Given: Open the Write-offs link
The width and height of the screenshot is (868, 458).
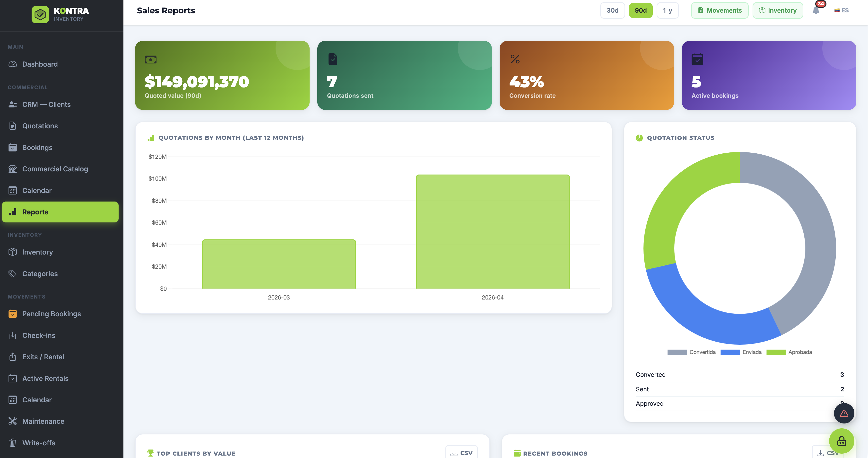Looking at the screenshot, I should point(60,443).
